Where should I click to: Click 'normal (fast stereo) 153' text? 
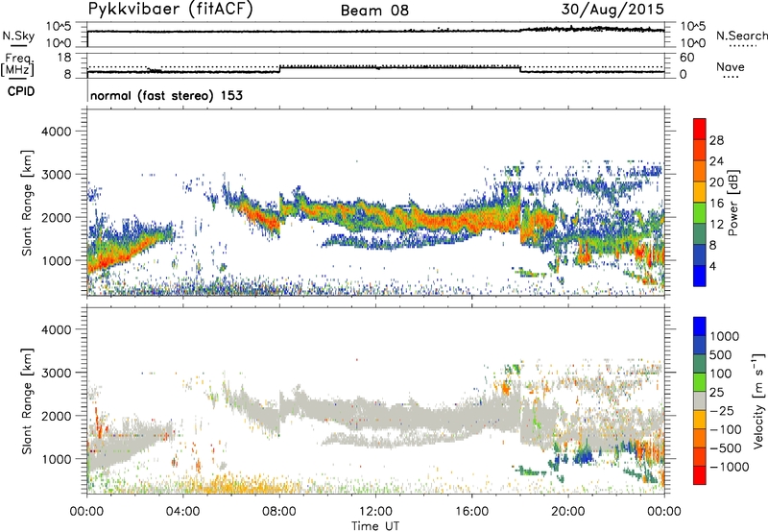[166, 95]
